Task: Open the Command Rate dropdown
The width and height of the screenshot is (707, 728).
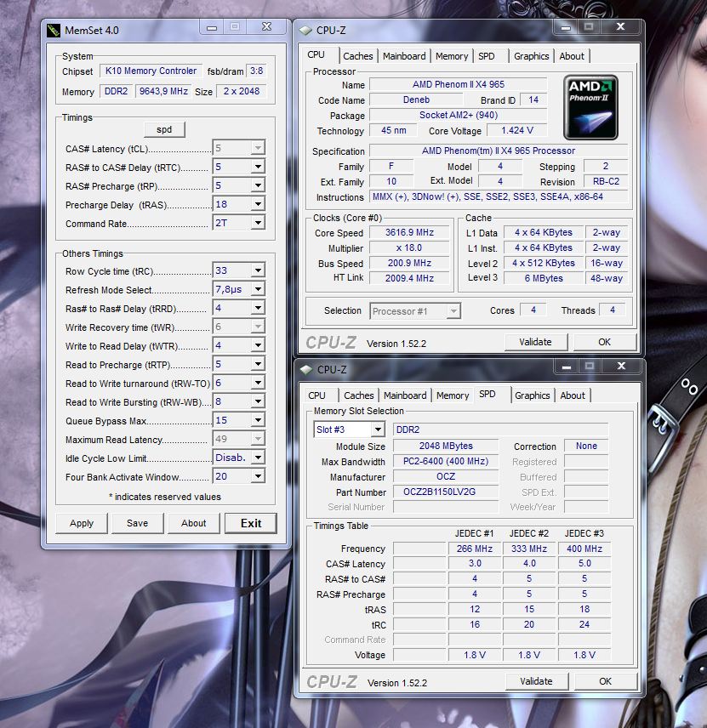Action: (x=258, y=223)
